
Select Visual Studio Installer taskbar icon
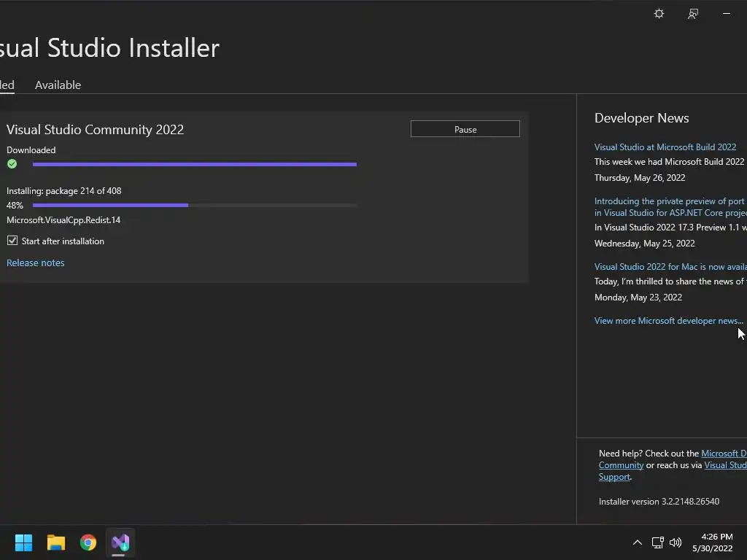point(120,542)
